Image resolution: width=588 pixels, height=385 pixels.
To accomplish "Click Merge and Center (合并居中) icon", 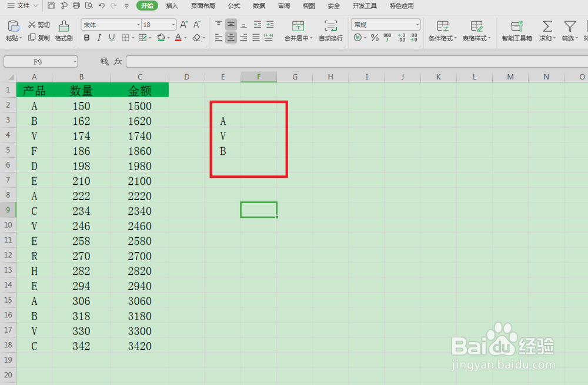I will (298, 26).
